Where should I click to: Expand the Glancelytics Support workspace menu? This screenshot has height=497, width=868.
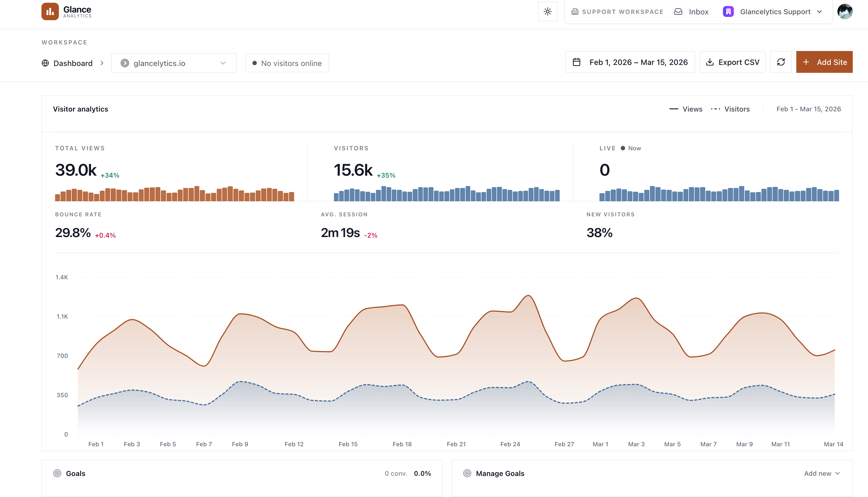pyautogui.click(x=819, y=12)
